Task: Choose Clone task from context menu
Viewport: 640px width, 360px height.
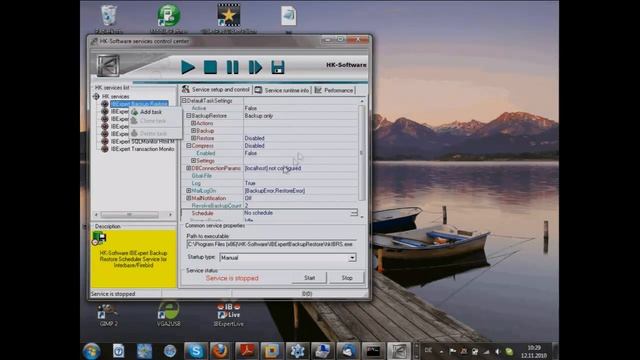Action: (x=153, y=121)
